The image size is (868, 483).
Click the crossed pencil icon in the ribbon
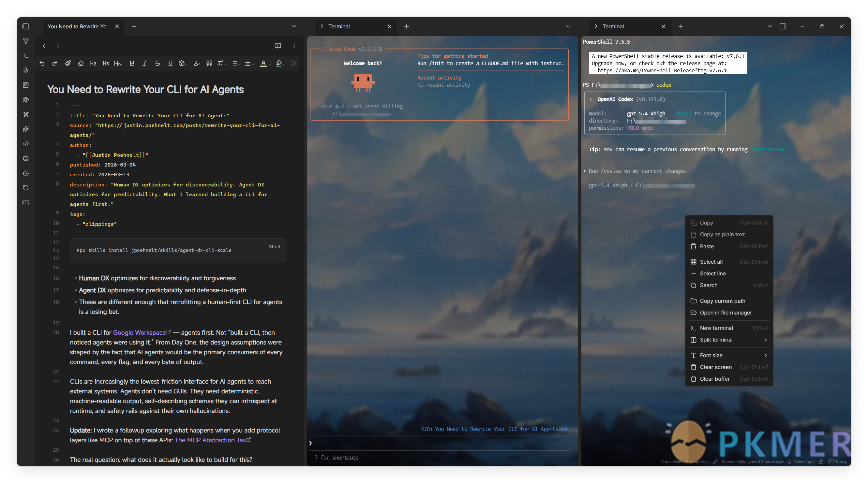[x=26, y=114]
